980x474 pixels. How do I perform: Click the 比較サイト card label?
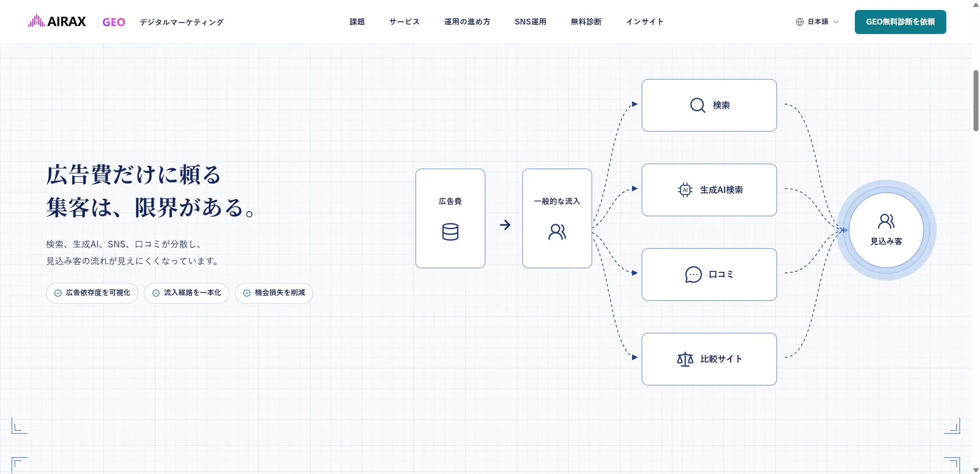coord(721,359)
